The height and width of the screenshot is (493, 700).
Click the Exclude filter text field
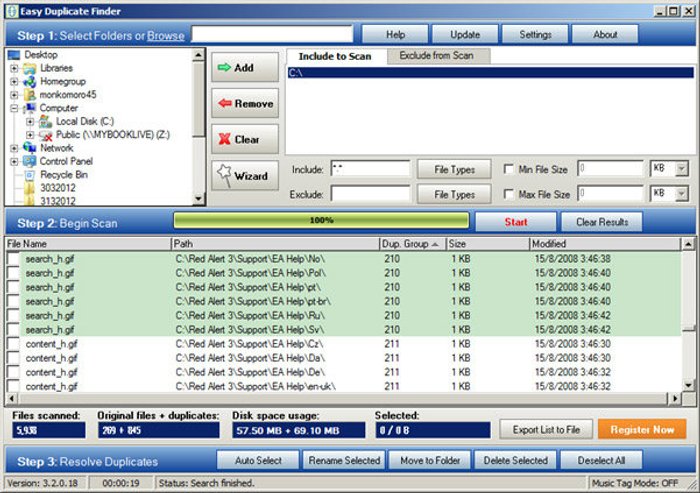pyautogui.click(x=371, y=194)
